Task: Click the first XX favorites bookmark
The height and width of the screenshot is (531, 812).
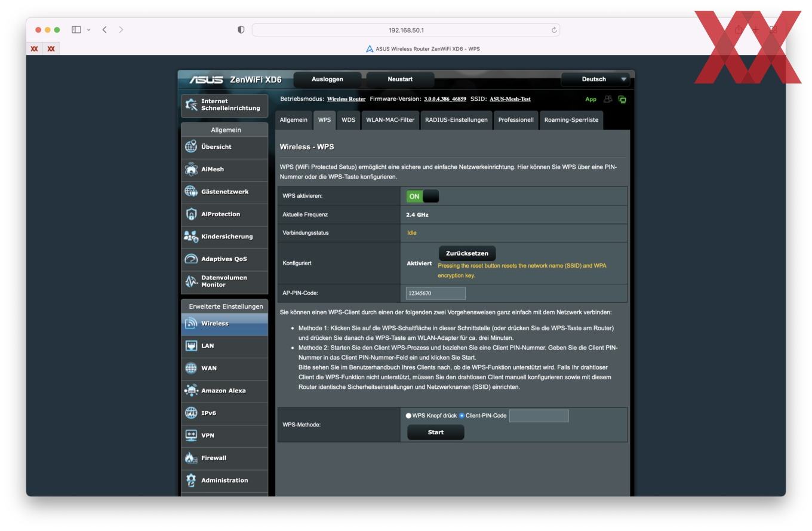Action: pos(35,49)
